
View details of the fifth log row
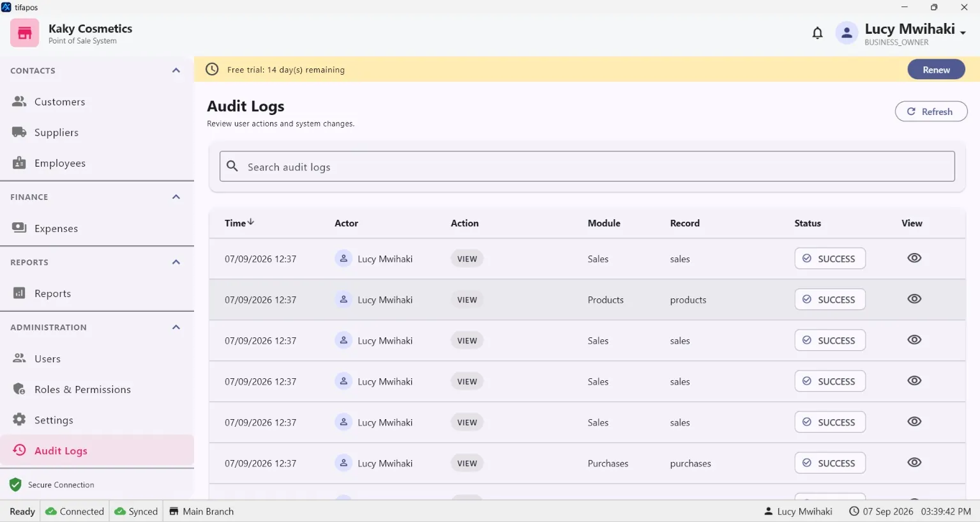click(914, 422)
